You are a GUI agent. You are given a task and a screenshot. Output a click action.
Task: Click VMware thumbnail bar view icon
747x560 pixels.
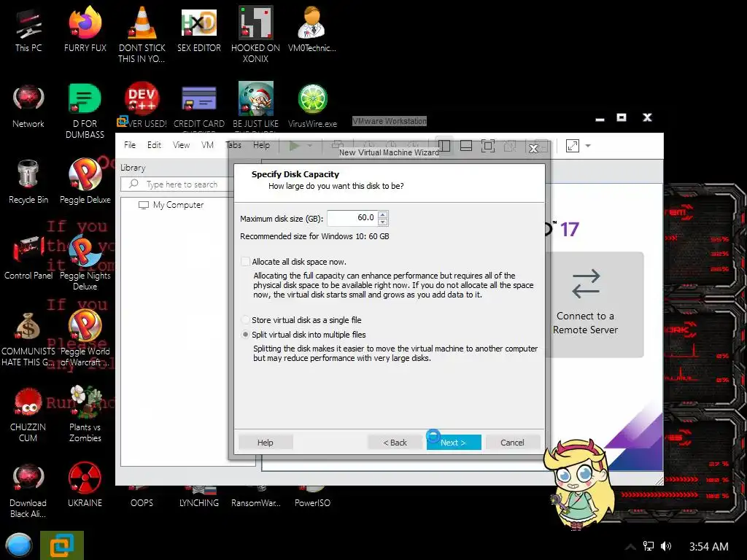(466, 146)
